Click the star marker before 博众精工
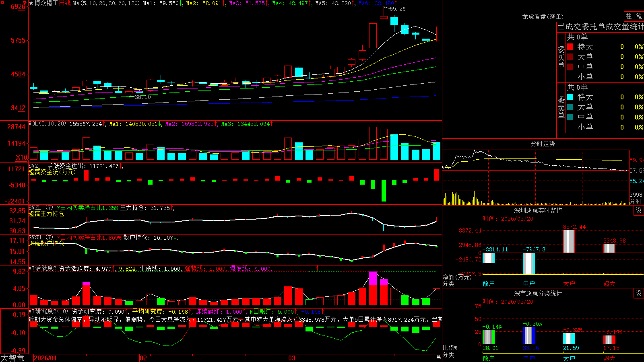 (x=31, y=3)
